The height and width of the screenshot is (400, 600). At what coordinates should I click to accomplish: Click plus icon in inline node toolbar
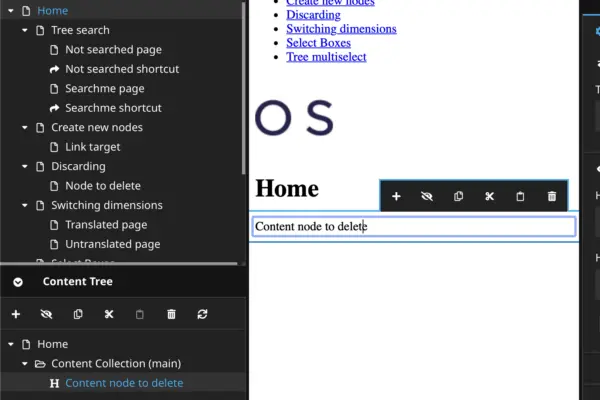[396, 197]
